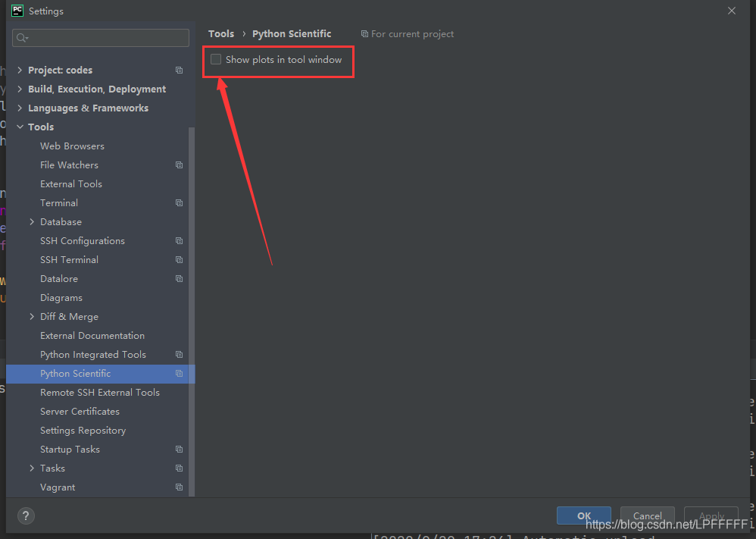Open External Tools settings
The image size is (756, 539).
coord(71,184)
